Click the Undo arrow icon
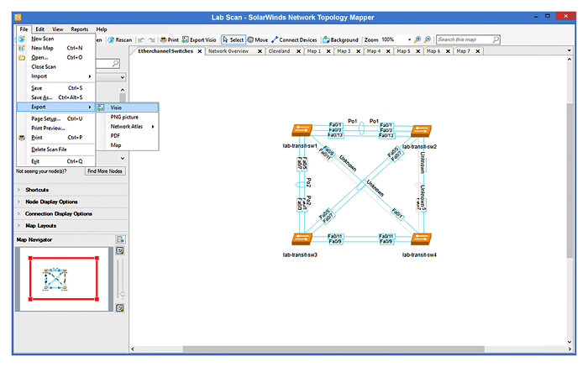588x367 pixels. (141, 39)
